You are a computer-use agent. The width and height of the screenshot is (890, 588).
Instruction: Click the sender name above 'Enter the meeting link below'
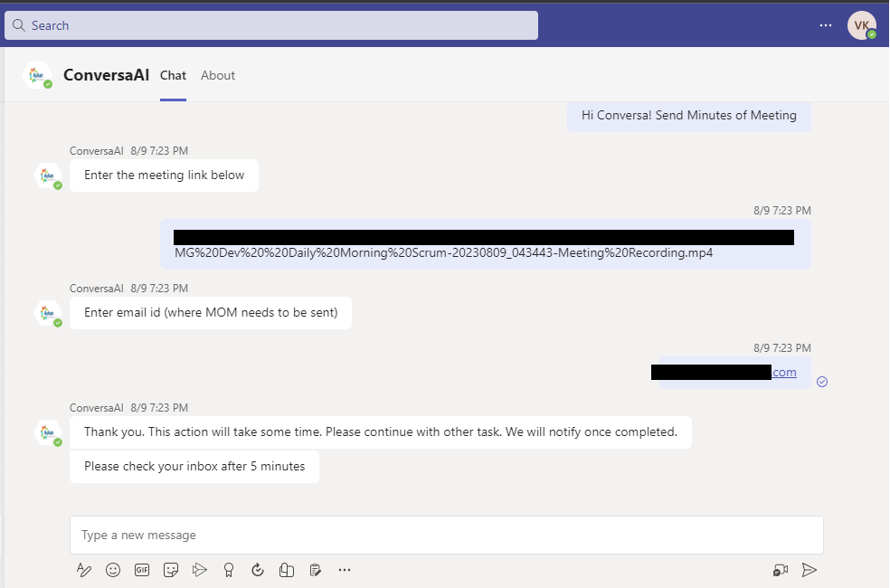[97, 151]
